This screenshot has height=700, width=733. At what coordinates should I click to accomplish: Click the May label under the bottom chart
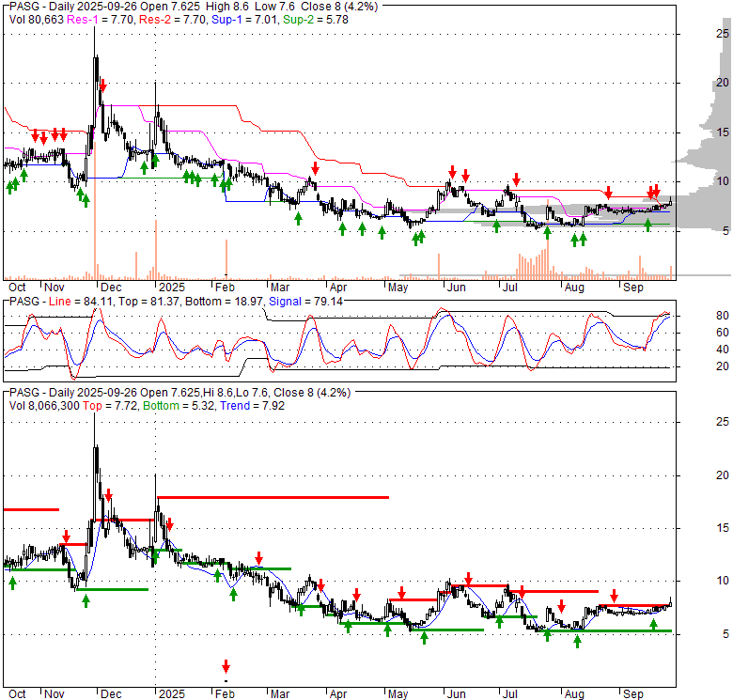pos(398,694)
